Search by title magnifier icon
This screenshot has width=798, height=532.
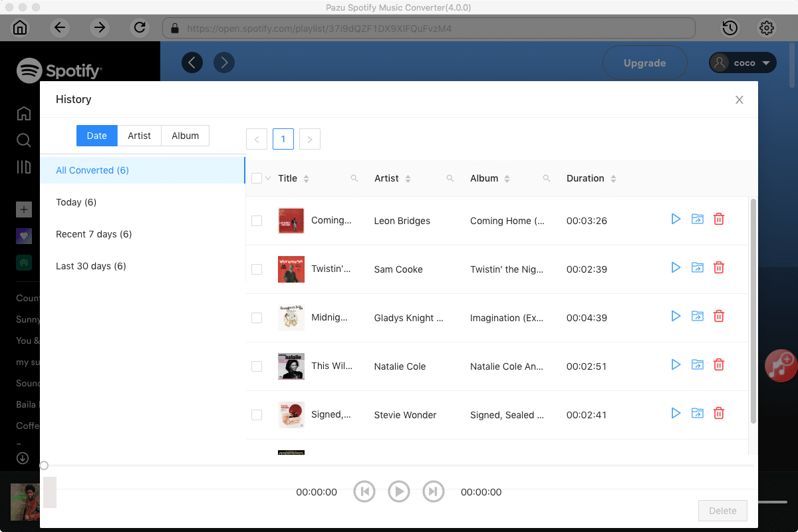[354, 178]
